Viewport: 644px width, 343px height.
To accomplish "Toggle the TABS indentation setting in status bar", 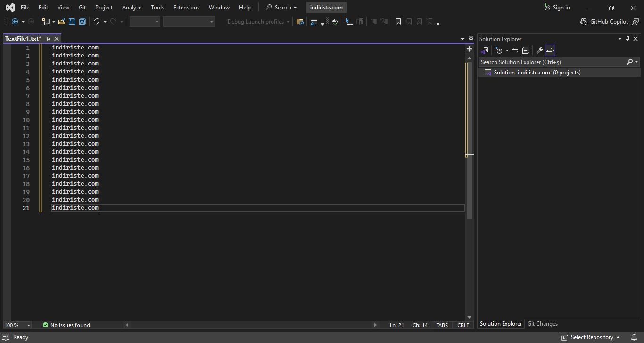I will [442, 325].
